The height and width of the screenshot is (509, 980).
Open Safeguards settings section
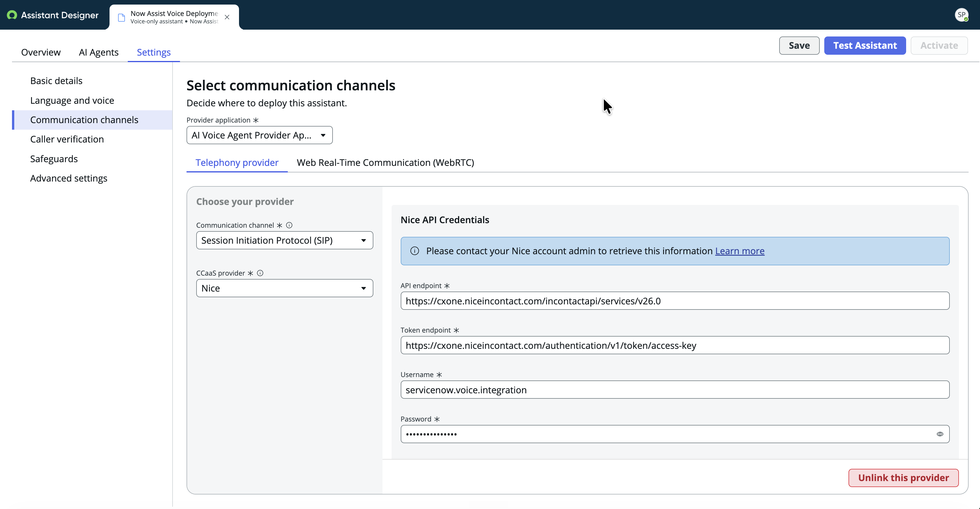54,159
